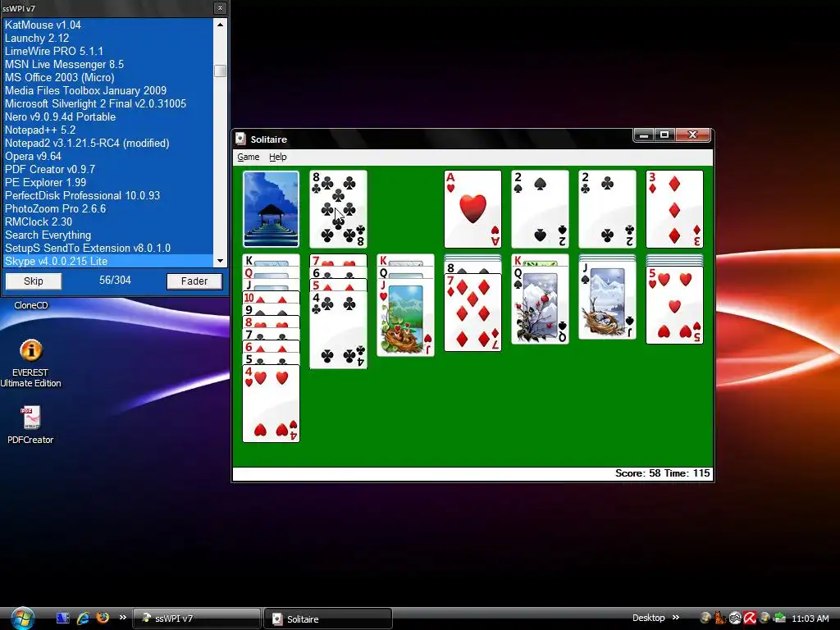Select the 8 of clubs waste card
This screenshot has height=630, width=840.
338,209
